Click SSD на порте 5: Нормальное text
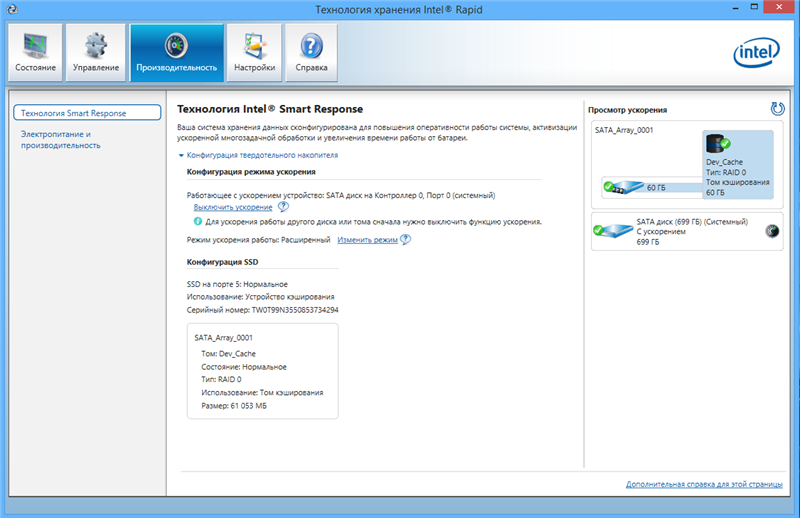The height and width of the screenshot is (518, 800). pos(237,284)
